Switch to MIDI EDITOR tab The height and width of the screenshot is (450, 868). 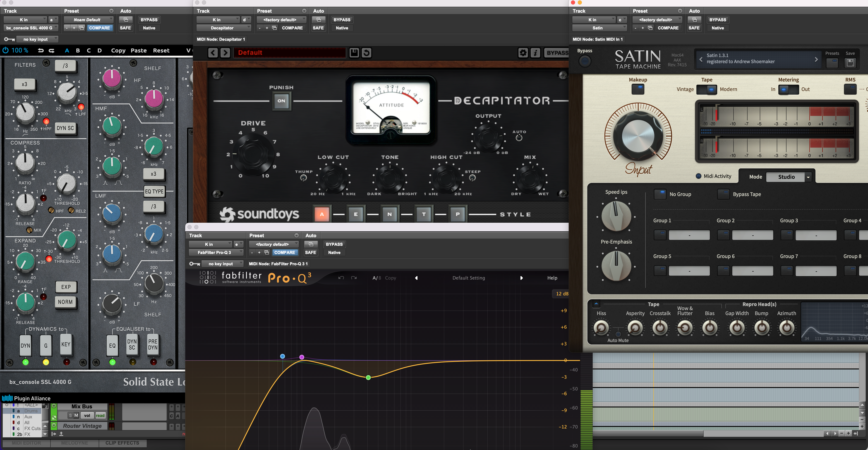pos(26,443)
